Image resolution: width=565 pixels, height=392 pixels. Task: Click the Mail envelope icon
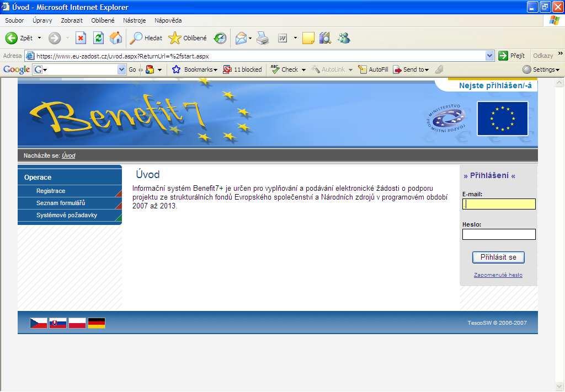pos(241,38)
